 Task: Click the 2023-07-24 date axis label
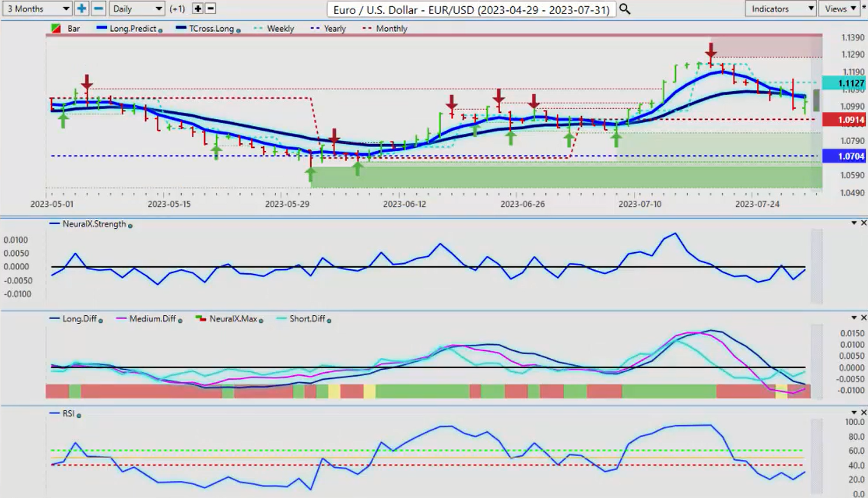point(757,204)
